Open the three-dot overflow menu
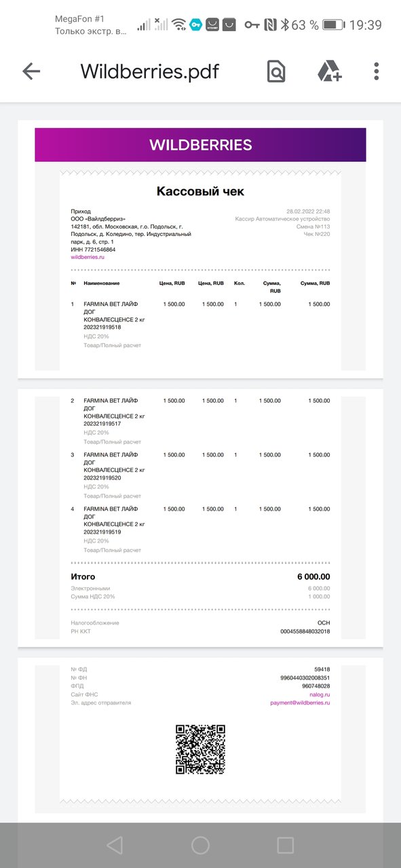The width and height of the screenshot is (401, 868). 377,71
